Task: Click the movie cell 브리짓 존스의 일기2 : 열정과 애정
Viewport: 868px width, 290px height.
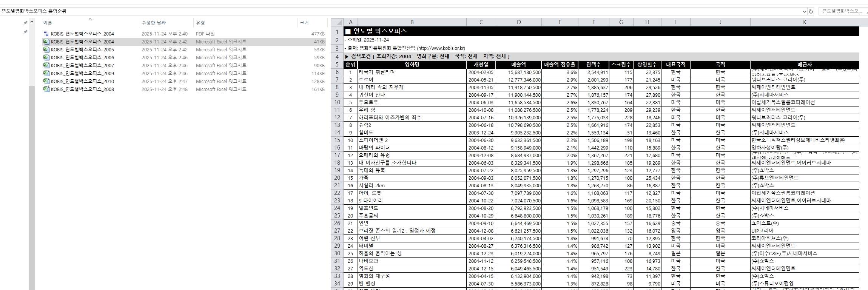Action: point(412,231)
